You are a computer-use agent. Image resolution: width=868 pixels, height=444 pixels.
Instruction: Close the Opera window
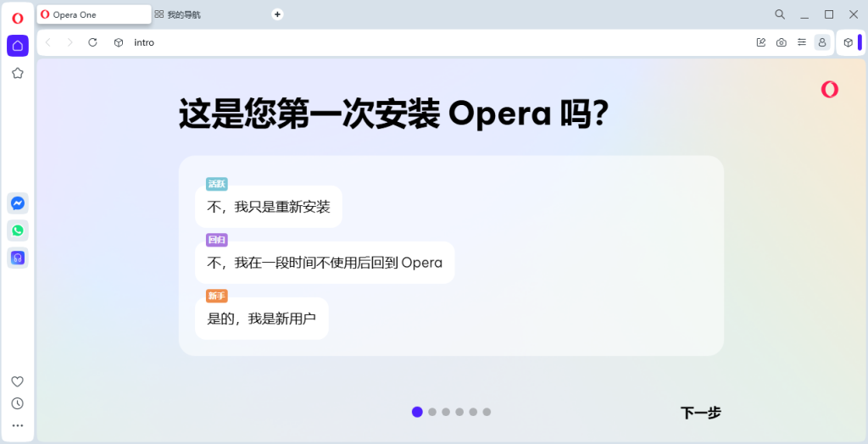(853, 15)
